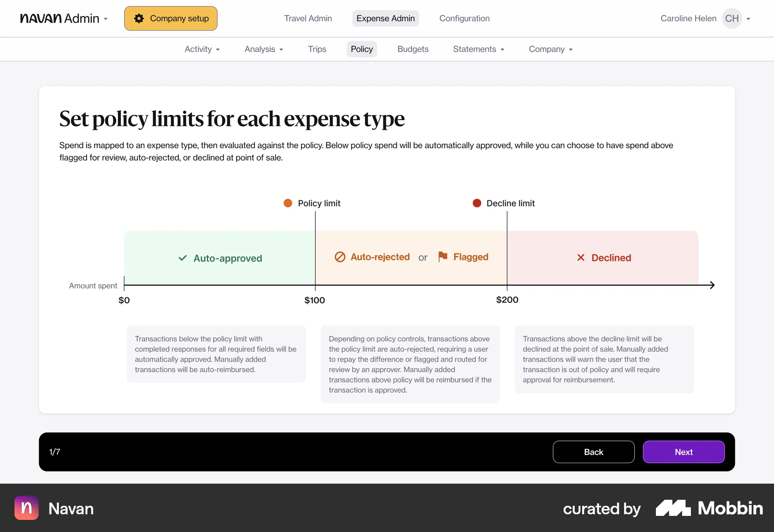Expand the Navan Admin switcher dropdown
The image size is (774, 532).
coord(106,19)
